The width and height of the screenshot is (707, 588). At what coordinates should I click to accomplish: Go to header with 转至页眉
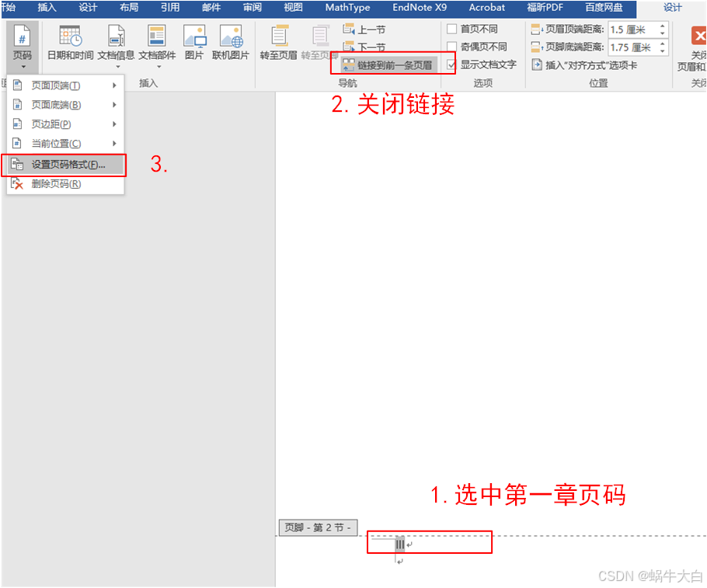pyautogui.click(x=278, y=43)
